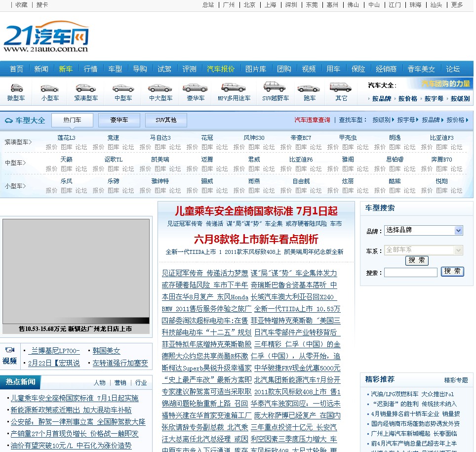The image size is (476, 452).
Task: Expand the 按品牌 find-model option
Action: (433, 120)
